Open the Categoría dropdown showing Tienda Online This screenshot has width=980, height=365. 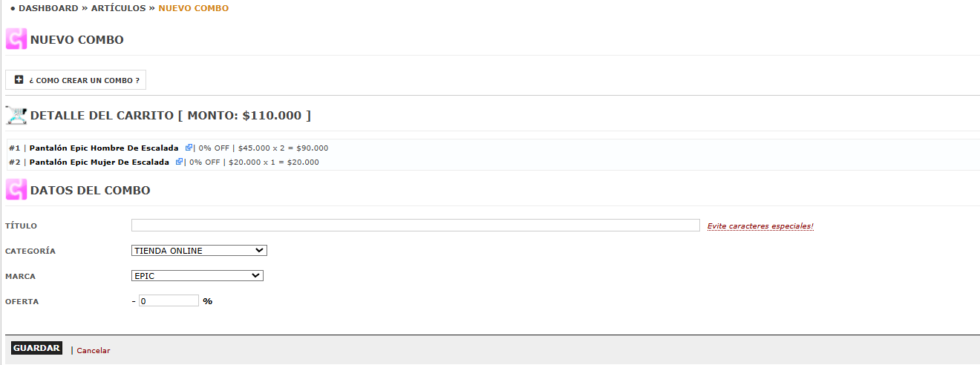(x=199, y=251)
